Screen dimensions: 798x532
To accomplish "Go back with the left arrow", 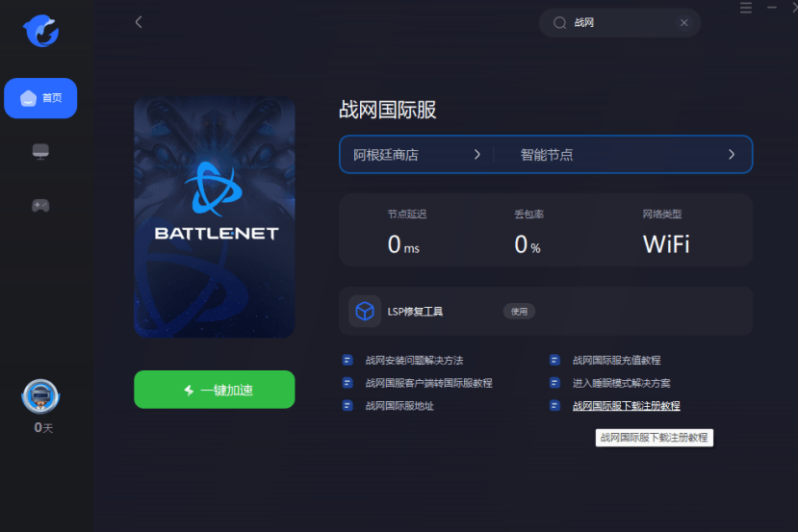I will (x=139, y=22).
